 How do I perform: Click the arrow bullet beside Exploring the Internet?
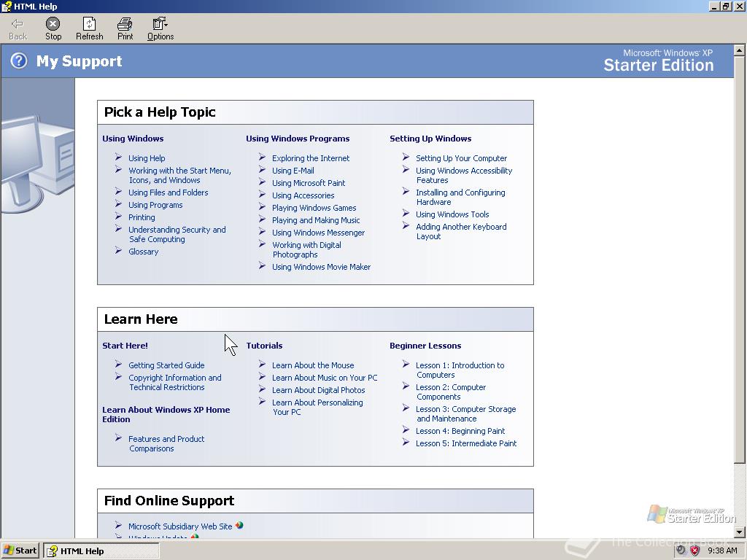click(x=263, y=157)
